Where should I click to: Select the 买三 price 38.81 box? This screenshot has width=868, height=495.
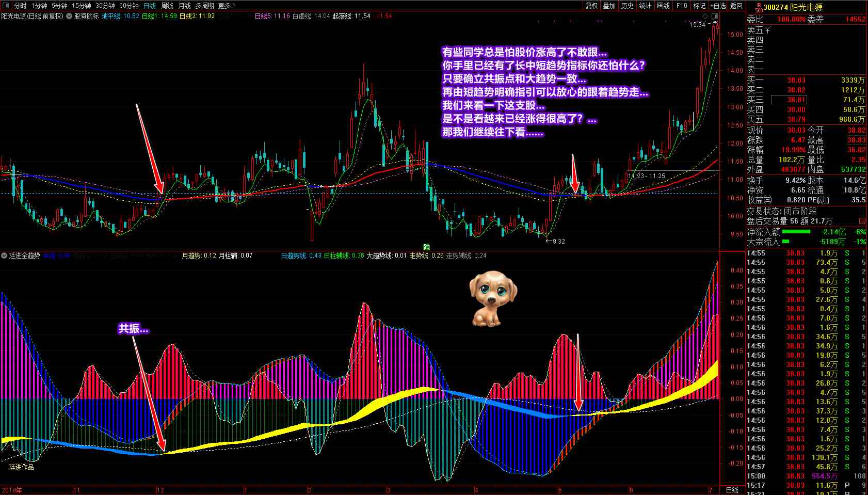pos(789,100)
